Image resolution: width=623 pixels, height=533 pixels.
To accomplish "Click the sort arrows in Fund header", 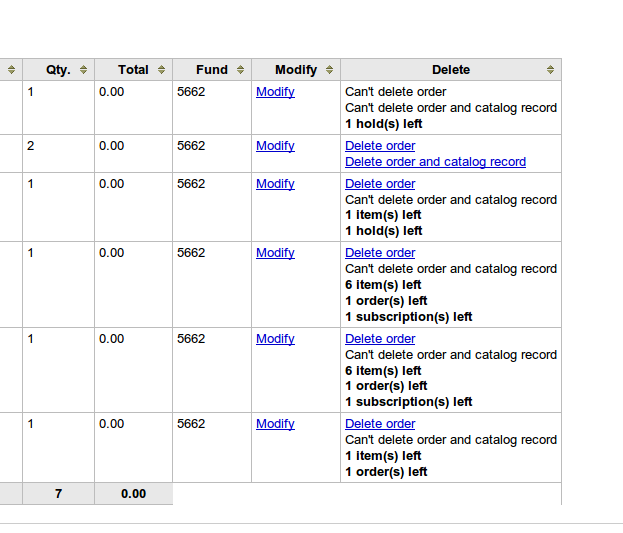I will [239, 70].
